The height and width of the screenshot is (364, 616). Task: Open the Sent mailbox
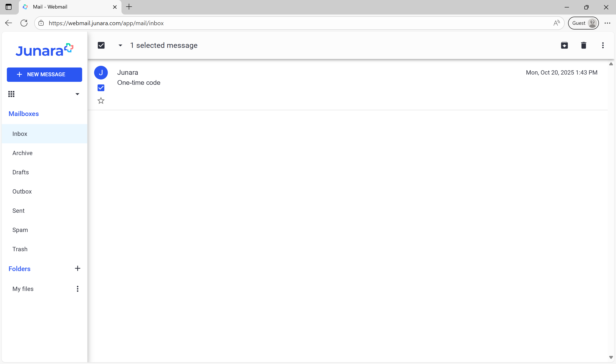click(x=44, y=210)
